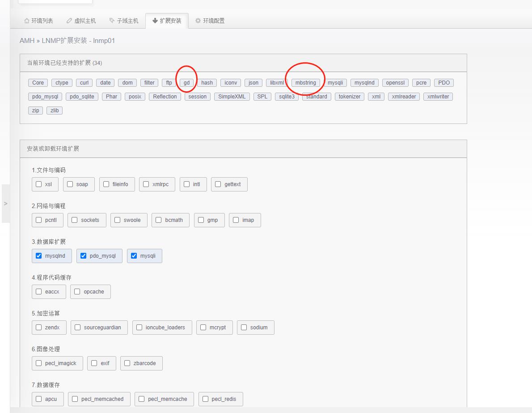Select the 环境配置 tab with gear icon
The width and height of the screenshot is (532, 413).
point(210,21)
